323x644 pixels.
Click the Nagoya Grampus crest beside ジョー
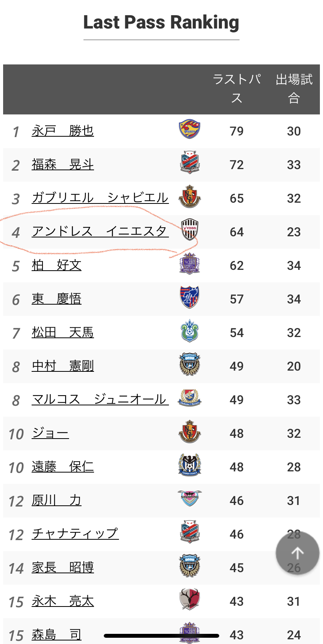click(x=190, y=432)
